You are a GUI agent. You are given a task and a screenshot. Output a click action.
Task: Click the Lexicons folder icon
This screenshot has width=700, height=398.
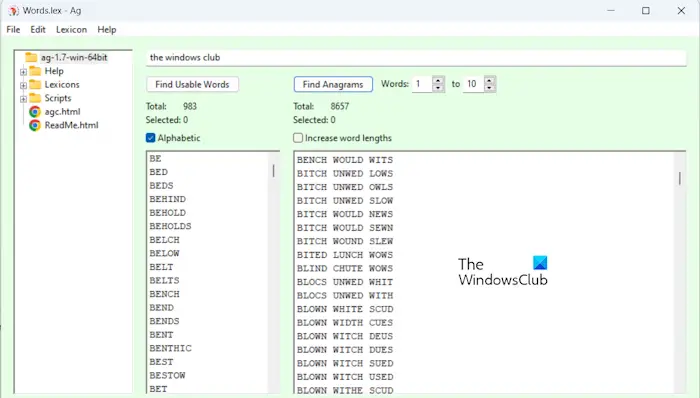pos(35,84)
